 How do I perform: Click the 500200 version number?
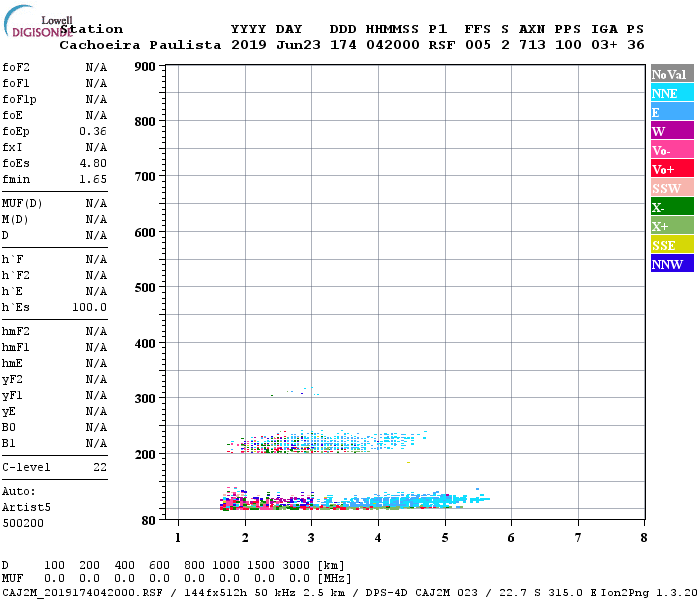(23, 524)
